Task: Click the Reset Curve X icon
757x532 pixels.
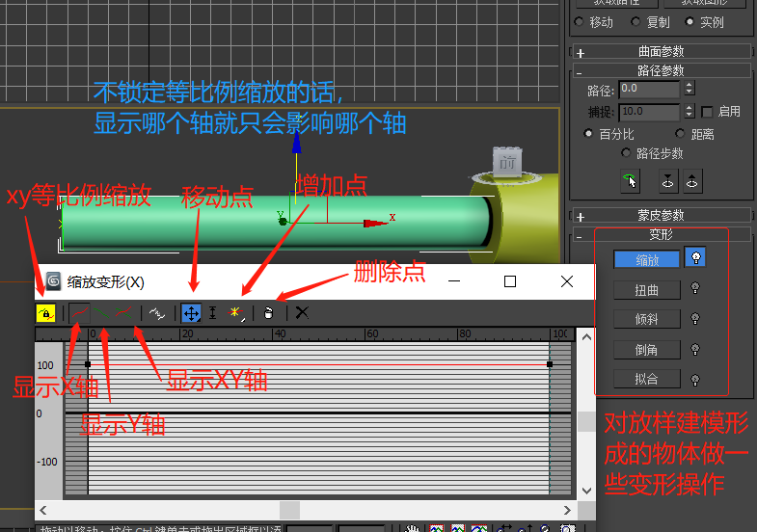Action: pos(302,313)
